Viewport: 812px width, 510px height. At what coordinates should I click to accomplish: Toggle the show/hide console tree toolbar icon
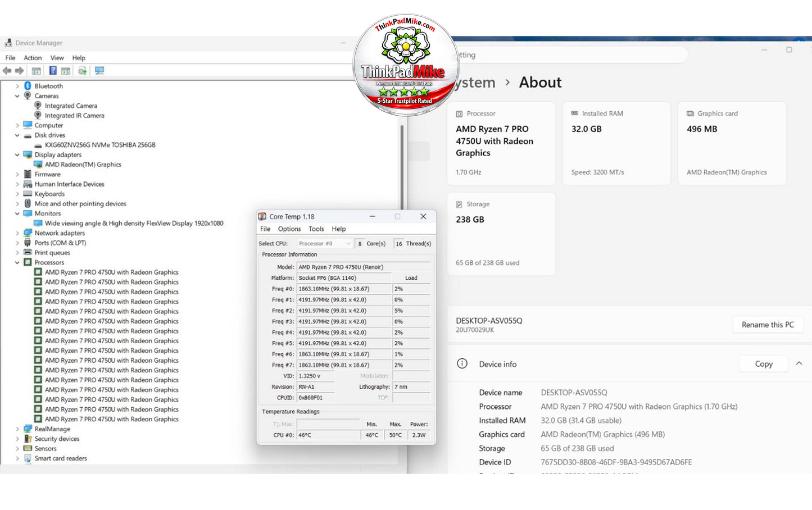click(37, 71)
